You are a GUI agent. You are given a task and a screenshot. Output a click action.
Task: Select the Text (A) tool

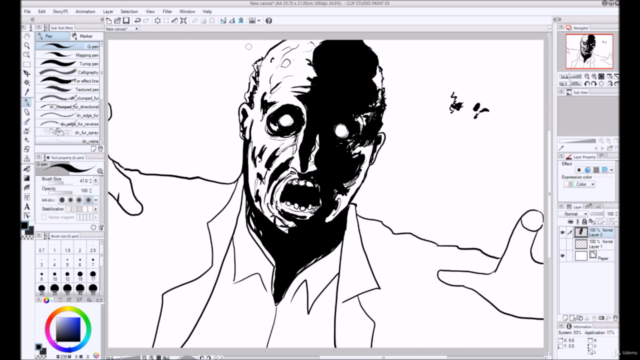tap(27, 207)
